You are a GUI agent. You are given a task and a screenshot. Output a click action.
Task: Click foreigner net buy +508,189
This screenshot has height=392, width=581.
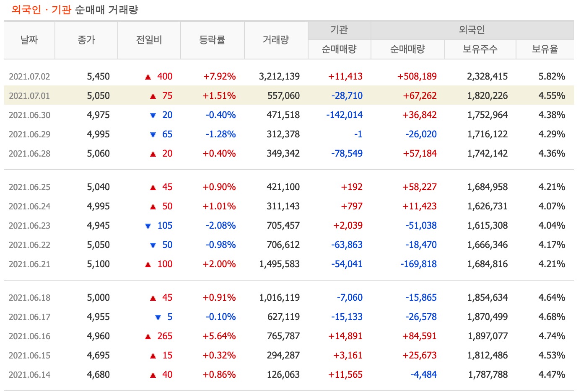[417, 77]
